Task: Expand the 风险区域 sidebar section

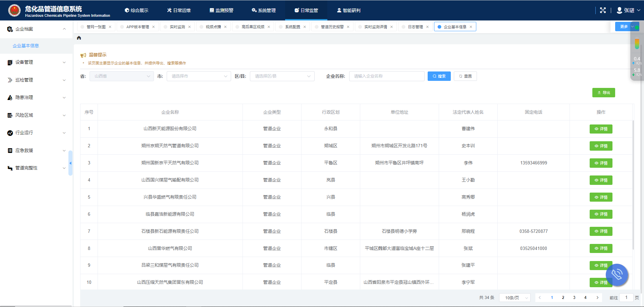Action: [x=36, y=115]
